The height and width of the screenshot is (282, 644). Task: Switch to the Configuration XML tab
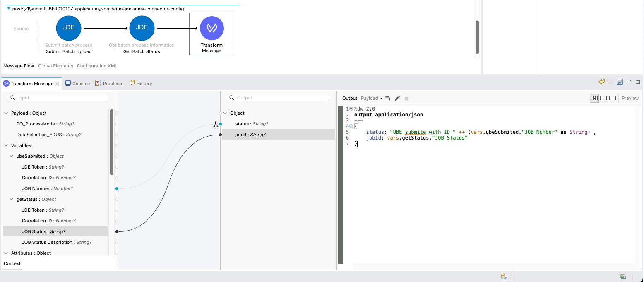click(97, 66)
